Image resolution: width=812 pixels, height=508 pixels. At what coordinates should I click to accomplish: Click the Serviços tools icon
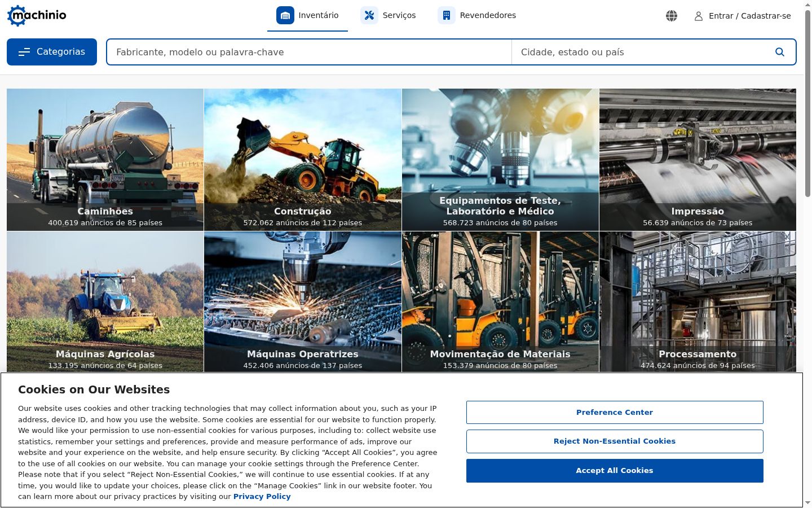[369, 15]
